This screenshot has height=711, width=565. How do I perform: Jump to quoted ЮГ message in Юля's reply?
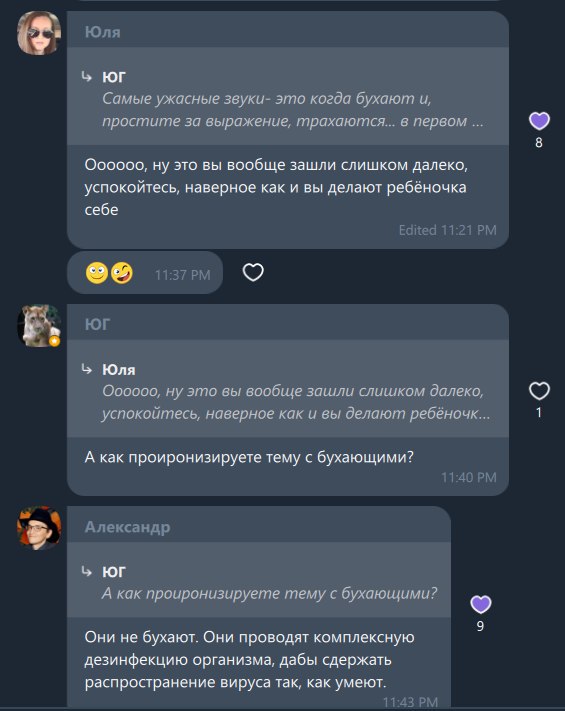[287, 97]
